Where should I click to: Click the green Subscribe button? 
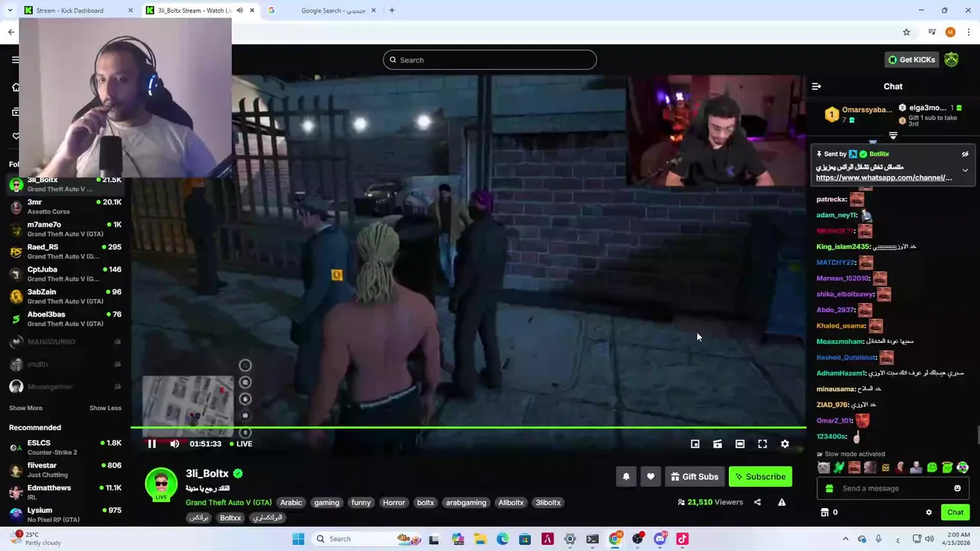click(760, 477)
